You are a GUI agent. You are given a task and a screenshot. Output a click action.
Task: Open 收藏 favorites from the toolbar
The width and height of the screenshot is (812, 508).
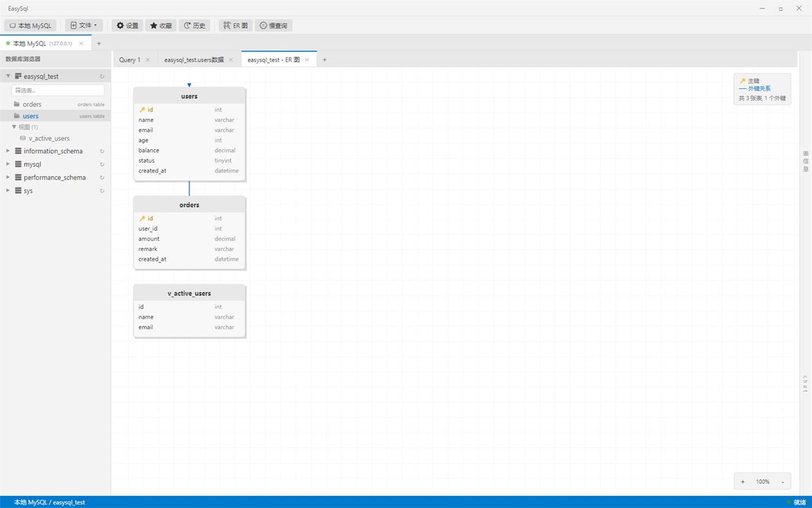pyautogui.click(x=161, y=25)
